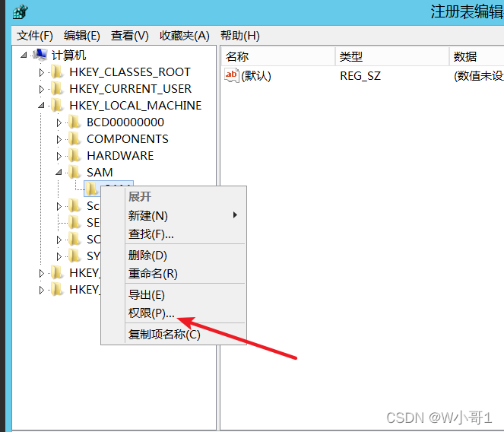Viewport: 504px width, 432px height.
Task: Click HKEY_CURRENT_USER folder icon
Action: pyautogui.click(x=57, y=88)
